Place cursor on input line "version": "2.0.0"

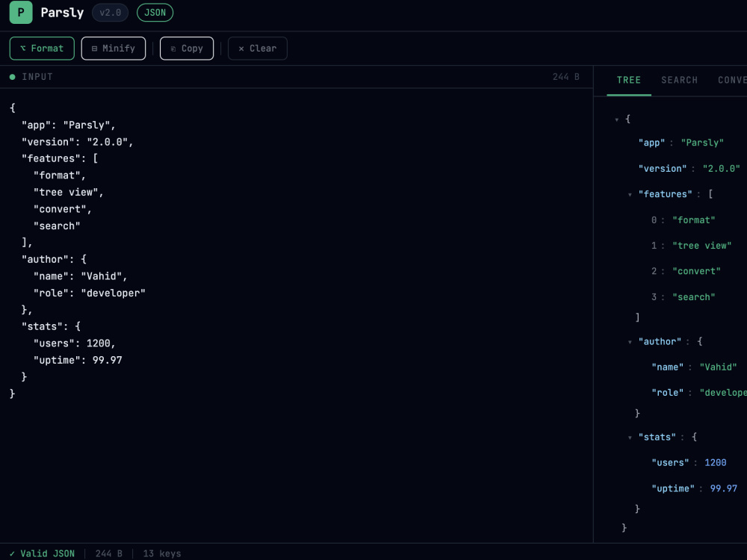77,142
